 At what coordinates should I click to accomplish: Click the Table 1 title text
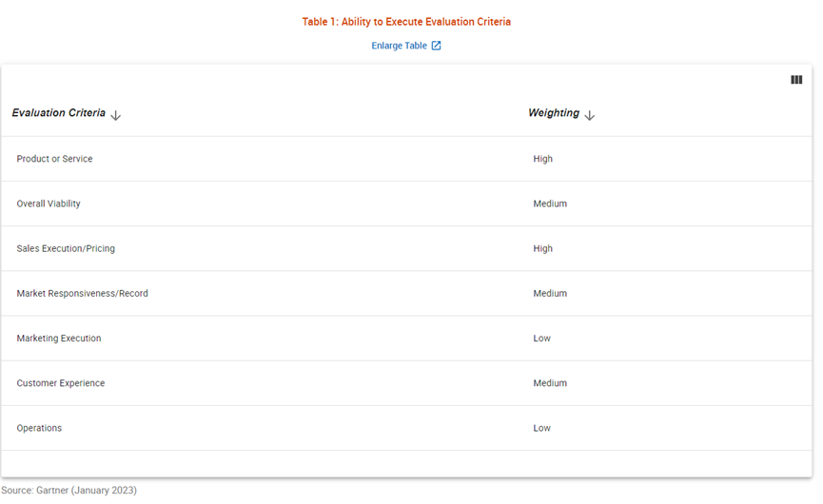click(406, 22)
